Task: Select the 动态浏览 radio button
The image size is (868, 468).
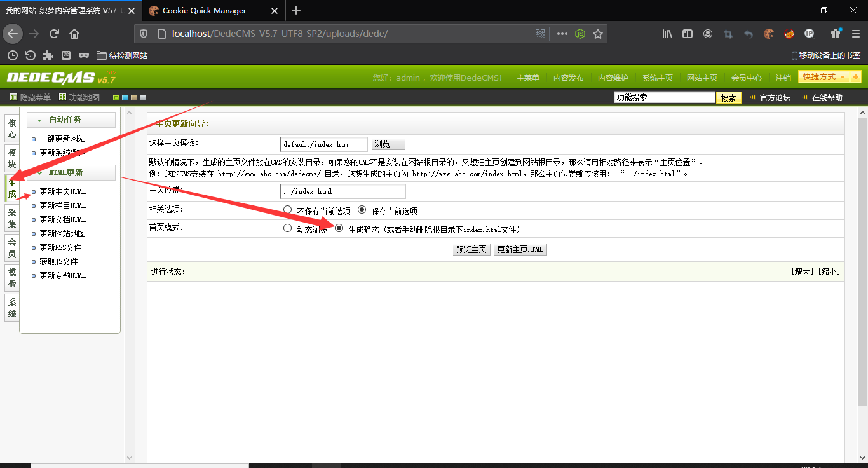Action: (287, 228)
